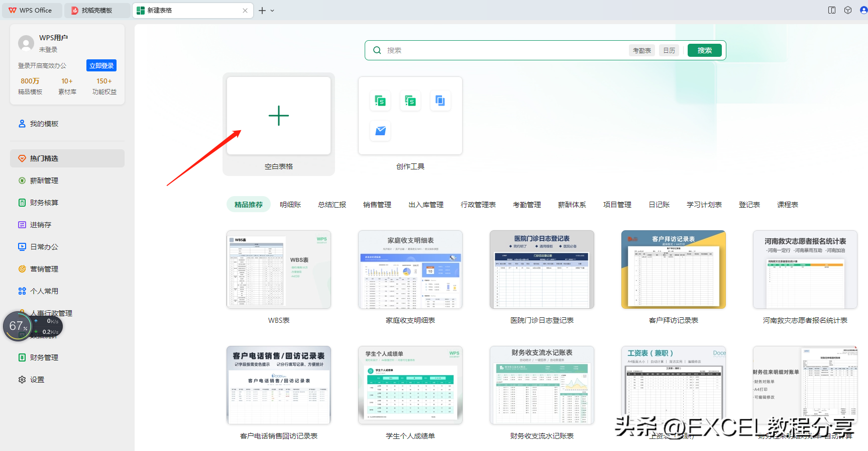Click the 设置 gear icon
The width and height of the screenshot is (868, 451).
(x=22, y=380)
